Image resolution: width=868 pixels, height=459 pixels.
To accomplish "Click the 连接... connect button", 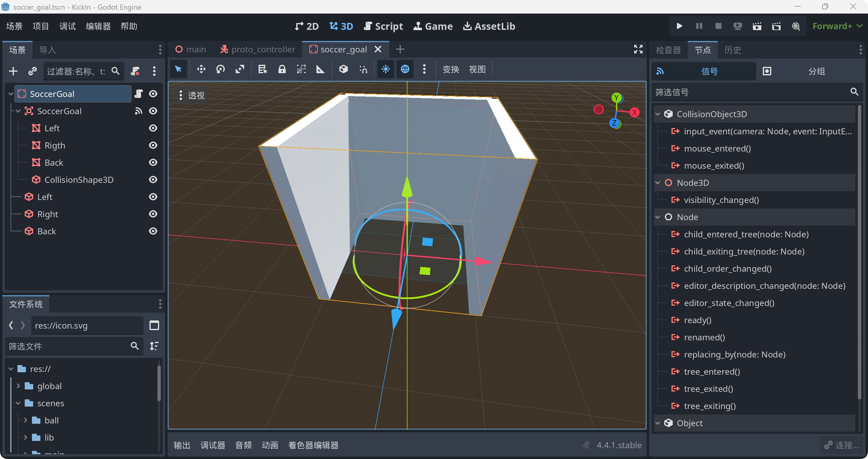I will (842, 445).
